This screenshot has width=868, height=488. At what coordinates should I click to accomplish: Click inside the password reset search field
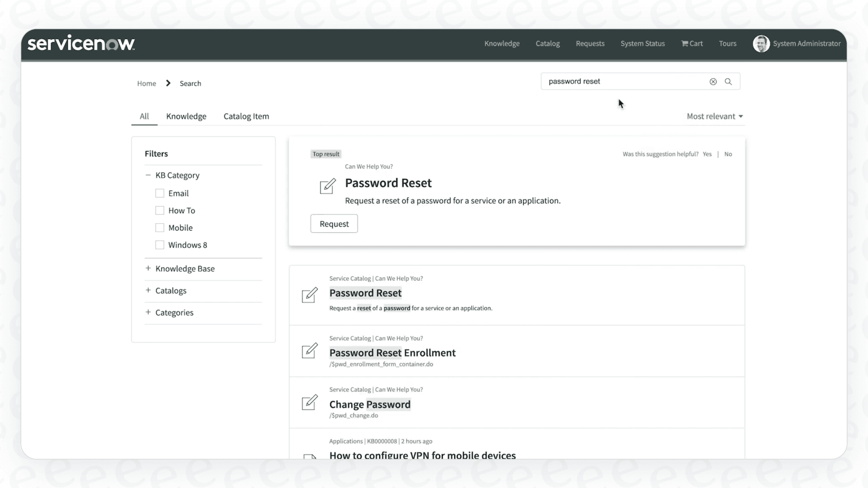[620, 81]
